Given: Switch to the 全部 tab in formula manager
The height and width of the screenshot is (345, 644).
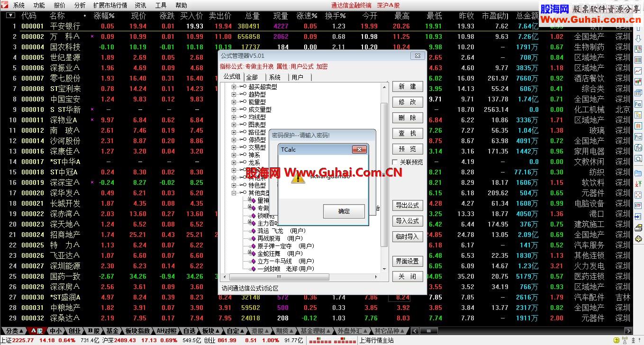Looking at the screenshot, I should (x=252, y=77).
